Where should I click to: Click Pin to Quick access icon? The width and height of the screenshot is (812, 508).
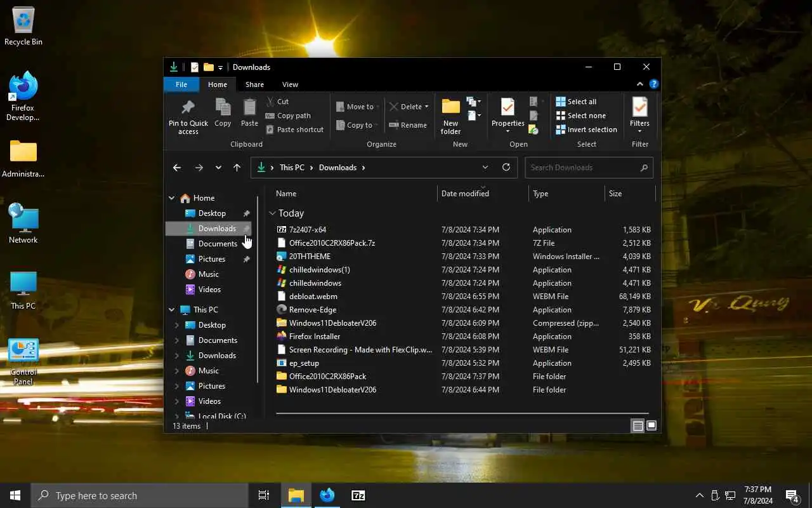[188, 108]
